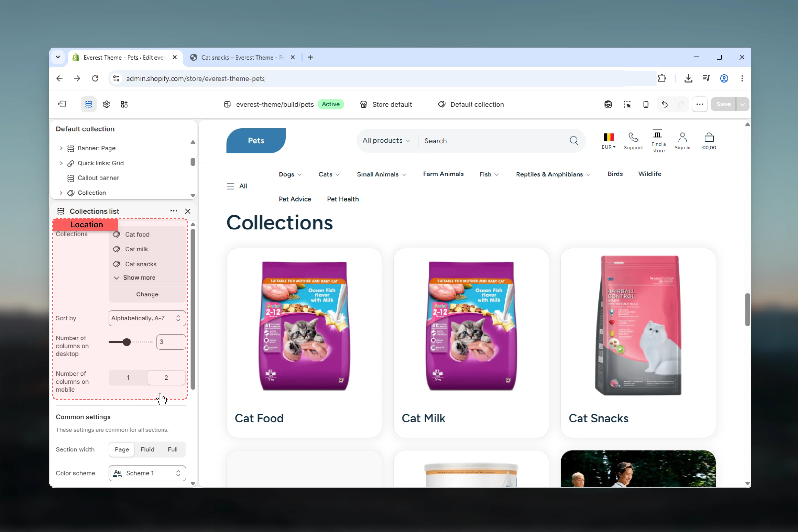Open the Save button dropdown arrow
This screenshot has width=798, height=532.
pyautogui.click(x=743, y=104)
